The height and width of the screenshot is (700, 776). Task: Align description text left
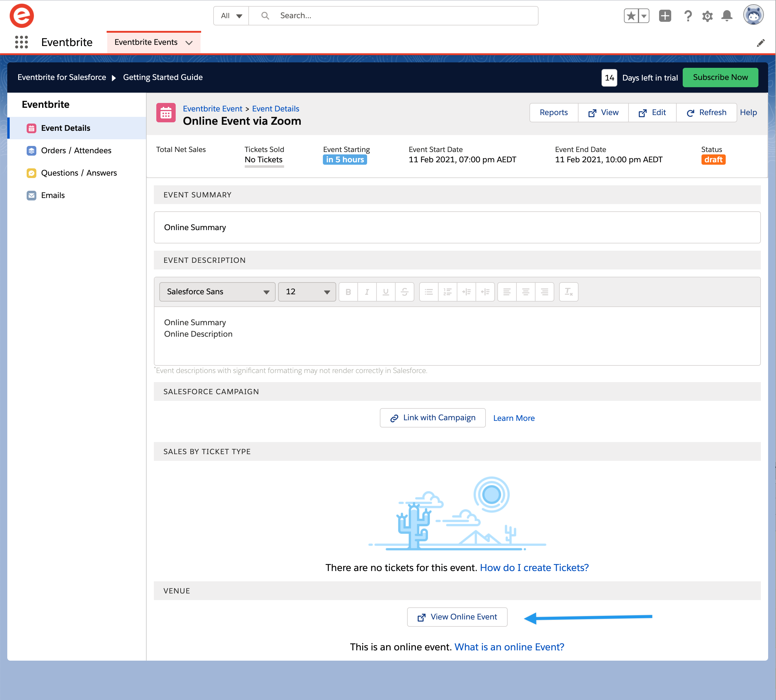click(x=507, y=292)
